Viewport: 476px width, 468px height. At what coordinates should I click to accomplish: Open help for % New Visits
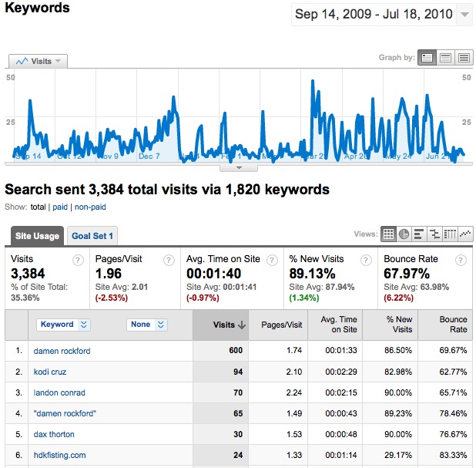coord(366,260)
